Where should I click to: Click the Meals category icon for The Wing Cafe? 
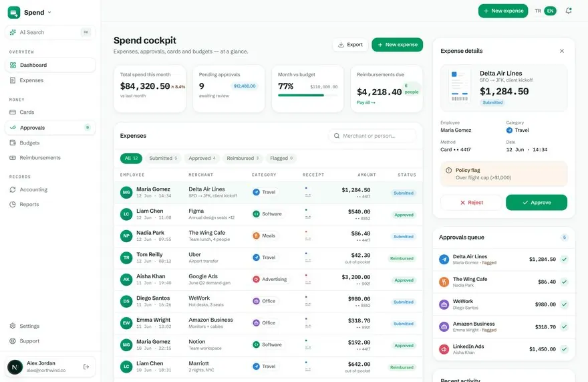click(x=256, y=235)
